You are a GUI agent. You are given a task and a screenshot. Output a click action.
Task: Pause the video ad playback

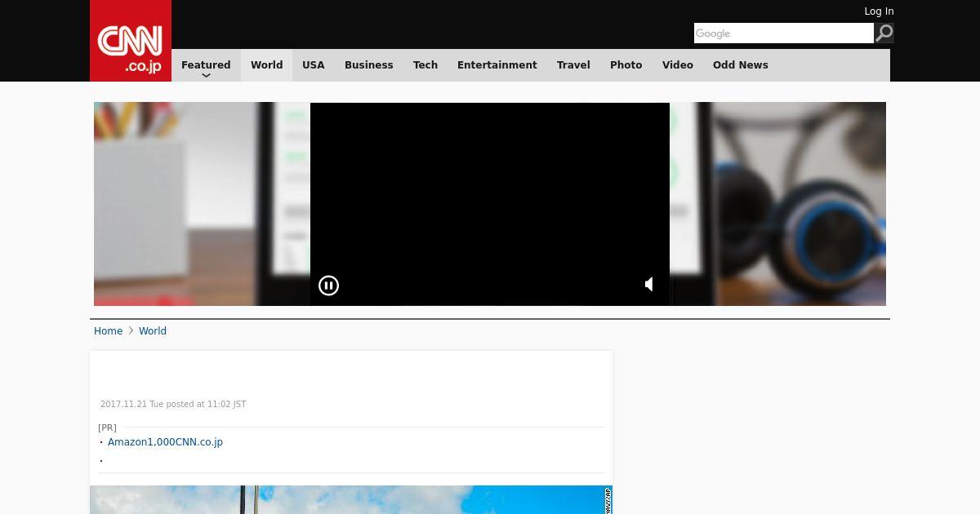pos(328,286)
